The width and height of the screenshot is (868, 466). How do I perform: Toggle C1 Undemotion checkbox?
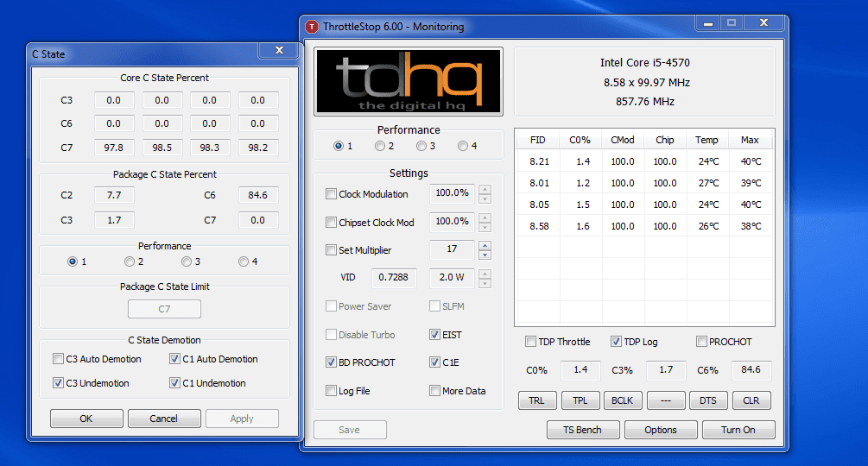(x=175, y=382)
